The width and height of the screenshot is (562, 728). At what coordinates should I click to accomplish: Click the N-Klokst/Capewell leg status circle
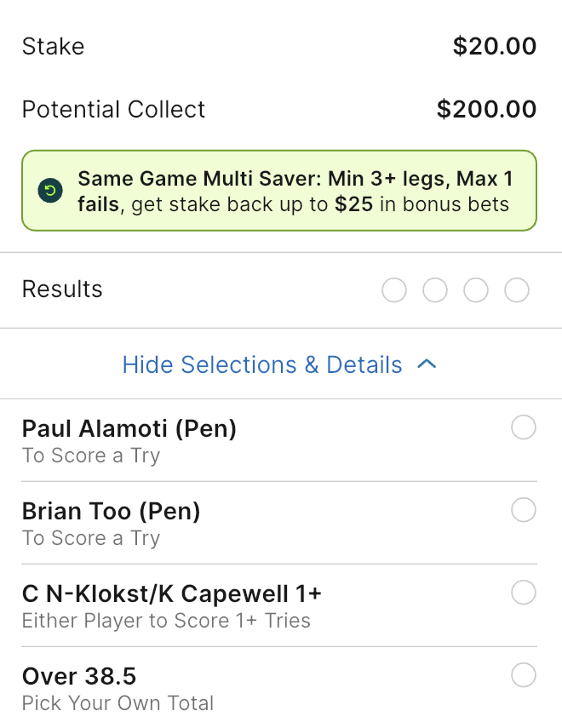point(524,593)
